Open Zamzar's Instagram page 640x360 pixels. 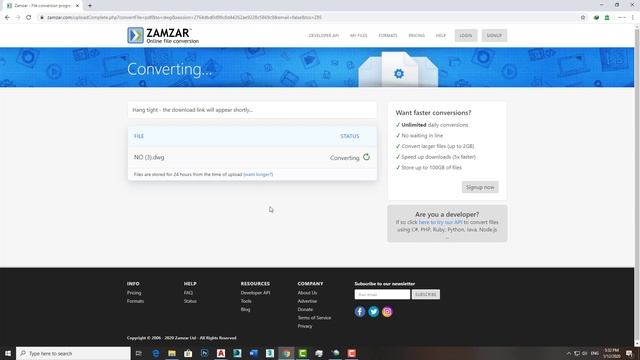coord(387,311)
